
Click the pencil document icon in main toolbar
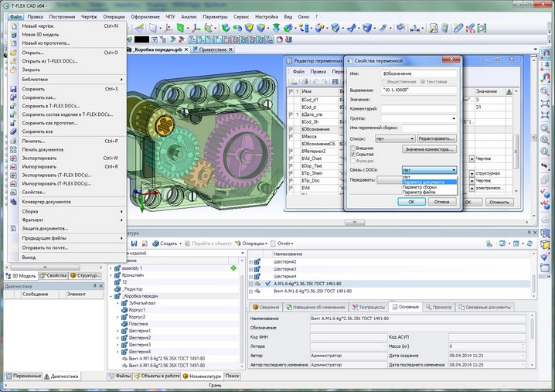[x=433, y=28]
